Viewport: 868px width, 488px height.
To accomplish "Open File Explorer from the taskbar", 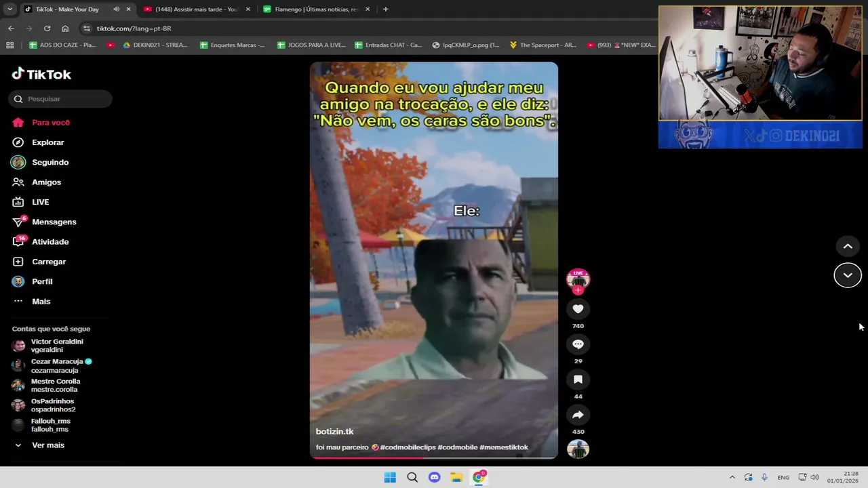I will coord(456,477).
